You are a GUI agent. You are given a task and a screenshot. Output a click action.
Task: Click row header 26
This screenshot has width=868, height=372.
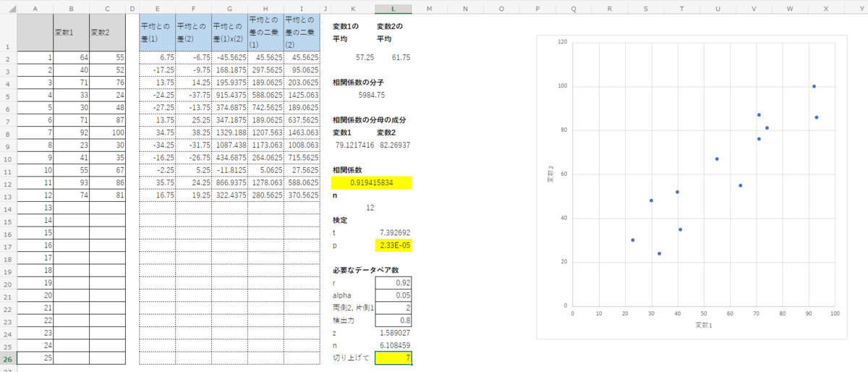[x=8, y=358]
